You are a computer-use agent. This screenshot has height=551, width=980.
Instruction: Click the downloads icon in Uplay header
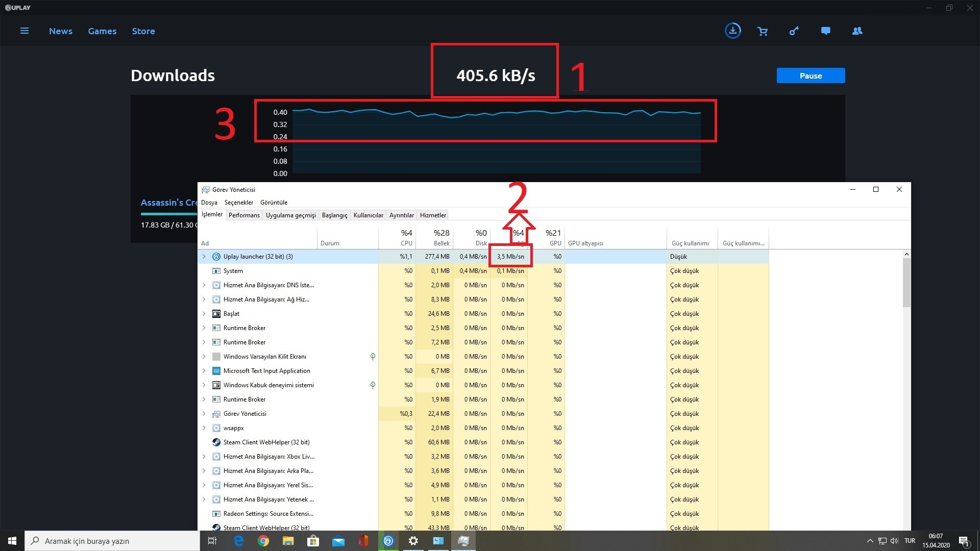point(732,31)
